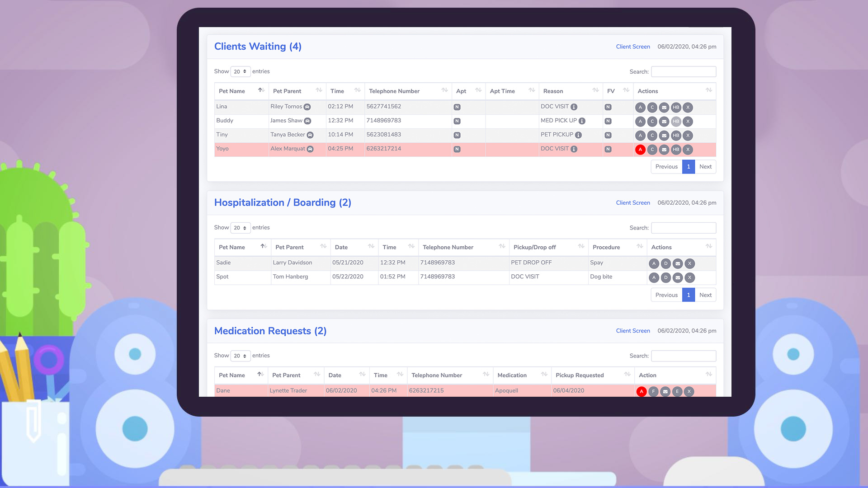Open Client Screen link in Clients Waiting
The width and height of the screenshot is (868, 488).
point(632,47)
